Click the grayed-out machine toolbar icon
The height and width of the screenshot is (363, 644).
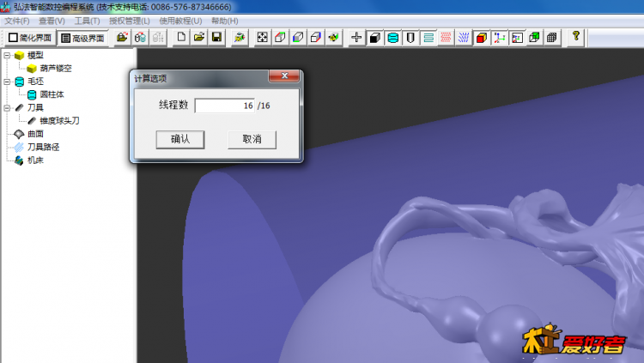coord(158,38)
